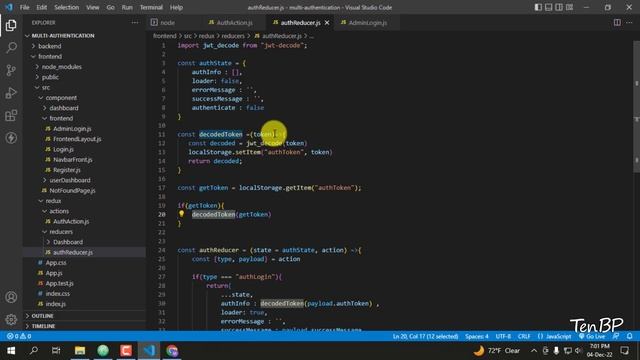
Task: Split the editor to the right
Action: pyautogui.click(x=617, y=23)
